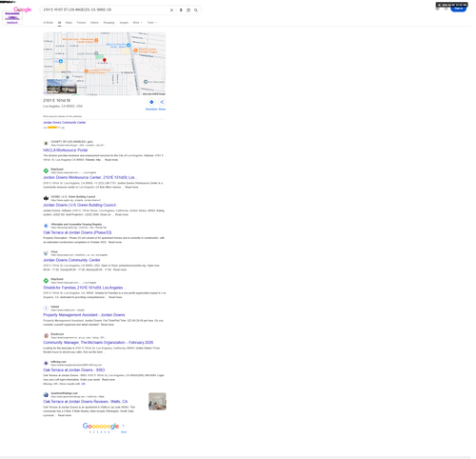Open Jordan Downs Community Center Waze result

click(x=71, y=260)
